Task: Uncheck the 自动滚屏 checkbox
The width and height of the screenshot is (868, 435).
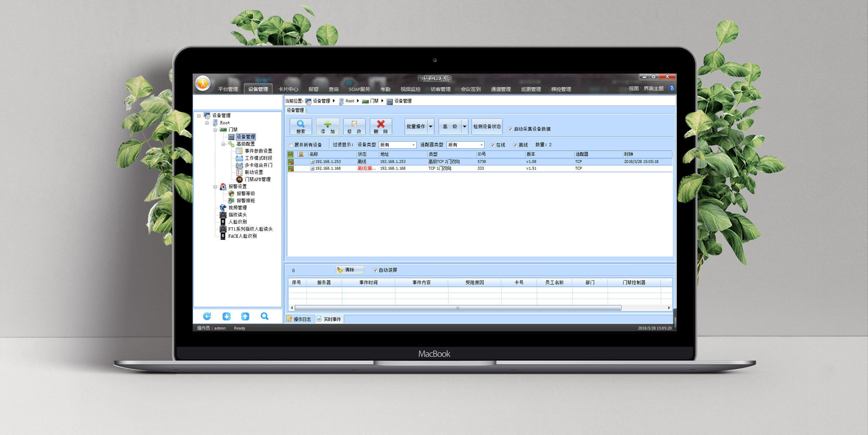Action: [x=375, y=270]
